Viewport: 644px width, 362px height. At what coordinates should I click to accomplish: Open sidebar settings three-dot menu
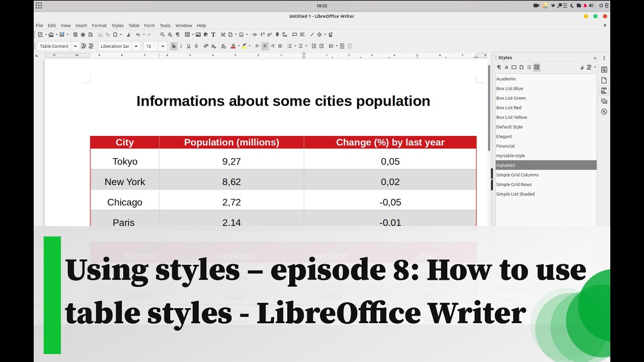coord(604,57)
